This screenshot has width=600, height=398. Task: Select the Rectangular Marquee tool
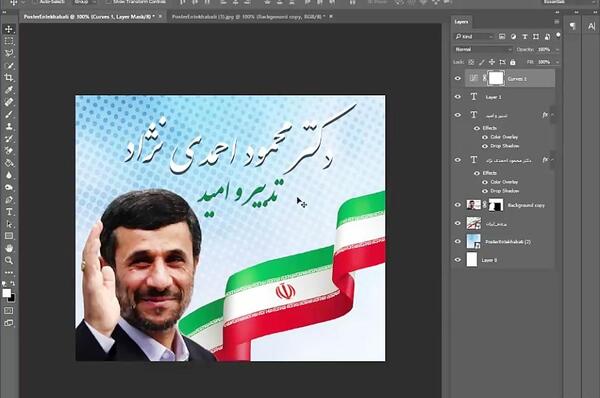[x=9, y=41]
